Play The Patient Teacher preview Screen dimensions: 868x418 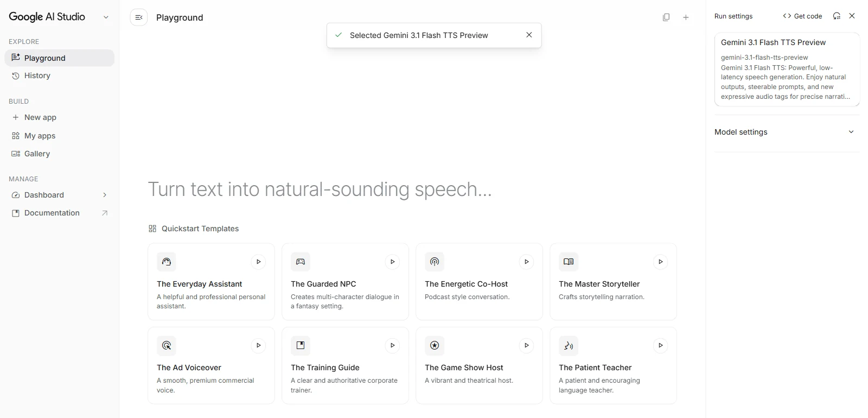pyautogui.click(x=661, y=345)
